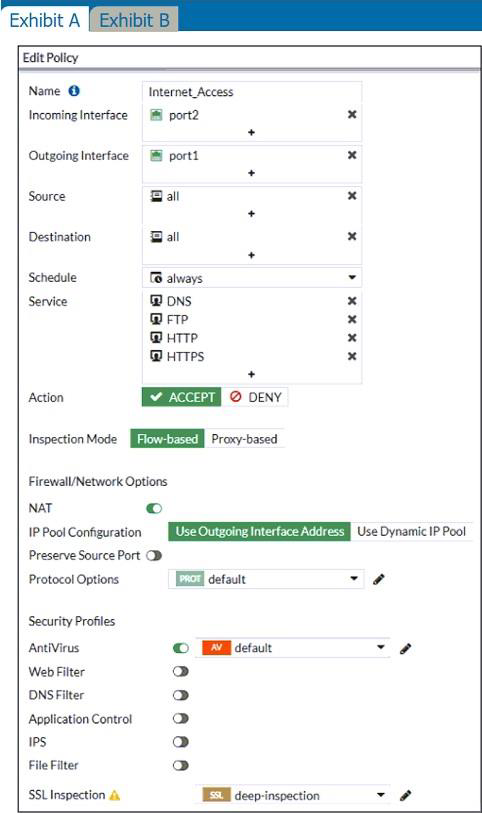Disable the NAT toggle

click(x=154, y=509)
